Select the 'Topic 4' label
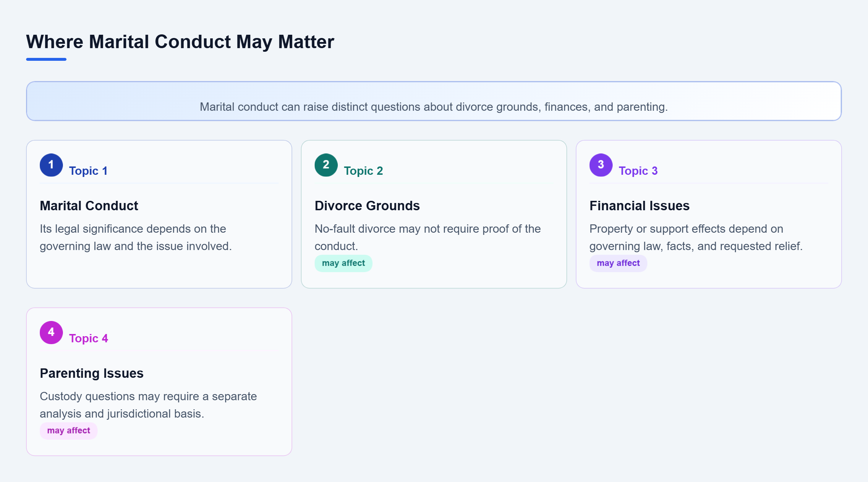The image size is (868, 482). pyautogui.click(x=89, y=338)
